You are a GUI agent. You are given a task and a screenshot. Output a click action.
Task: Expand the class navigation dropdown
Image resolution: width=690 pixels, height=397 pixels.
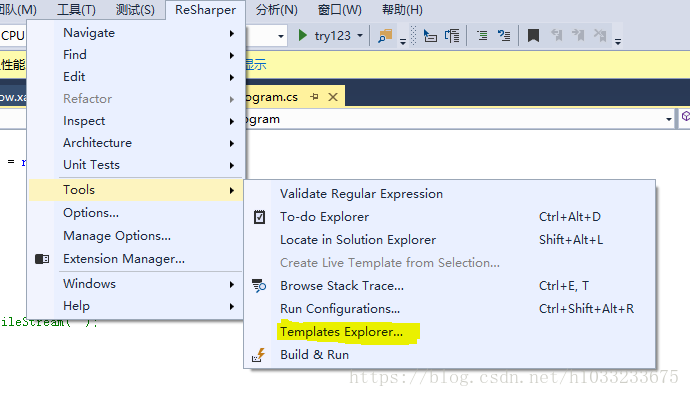click(669, 119)
